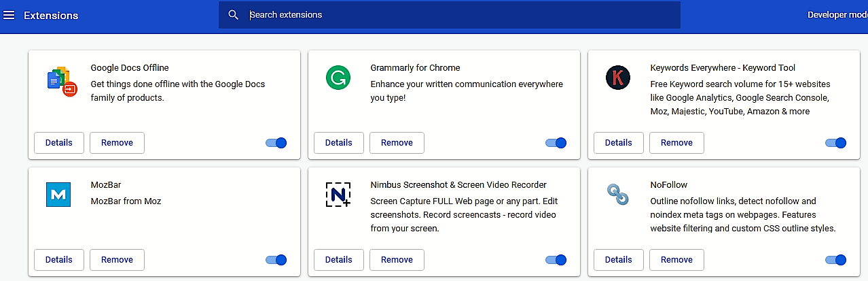The image size is (868, 281).
Task: Click the Extensions page title
Action: pos(51,15)
